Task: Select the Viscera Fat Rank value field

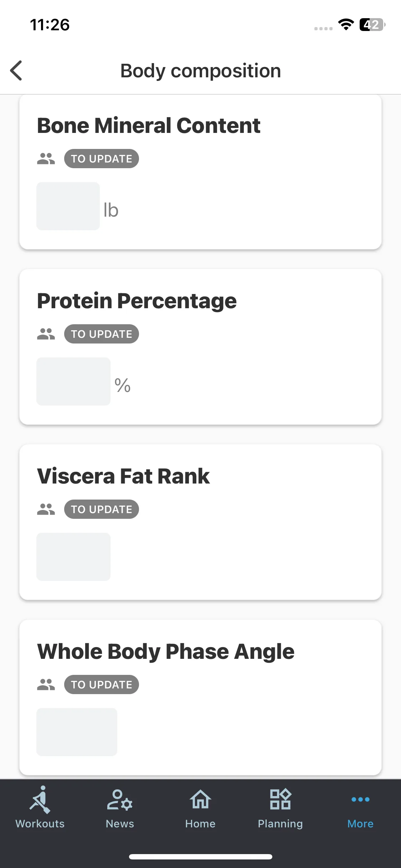Action: (73, 557)
